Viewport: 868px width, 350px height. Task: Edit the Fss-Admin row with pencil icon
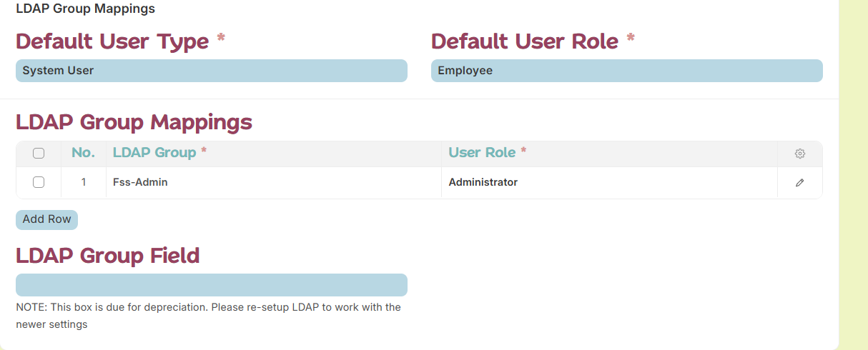coord(799,183)
